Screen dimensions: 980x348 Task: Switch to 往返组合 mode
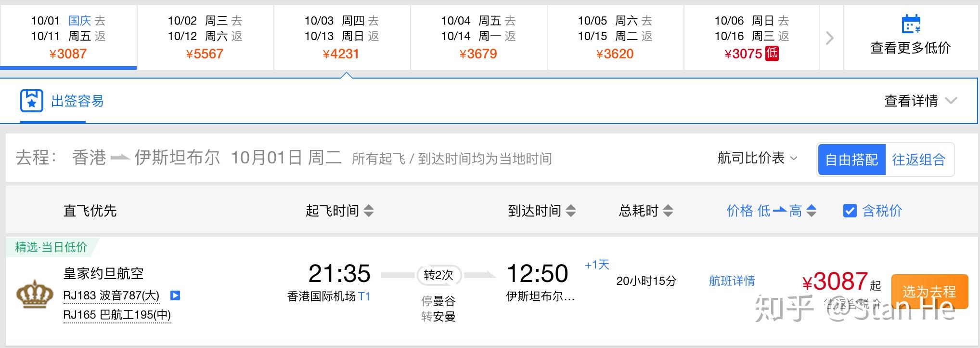click(919, 160)
